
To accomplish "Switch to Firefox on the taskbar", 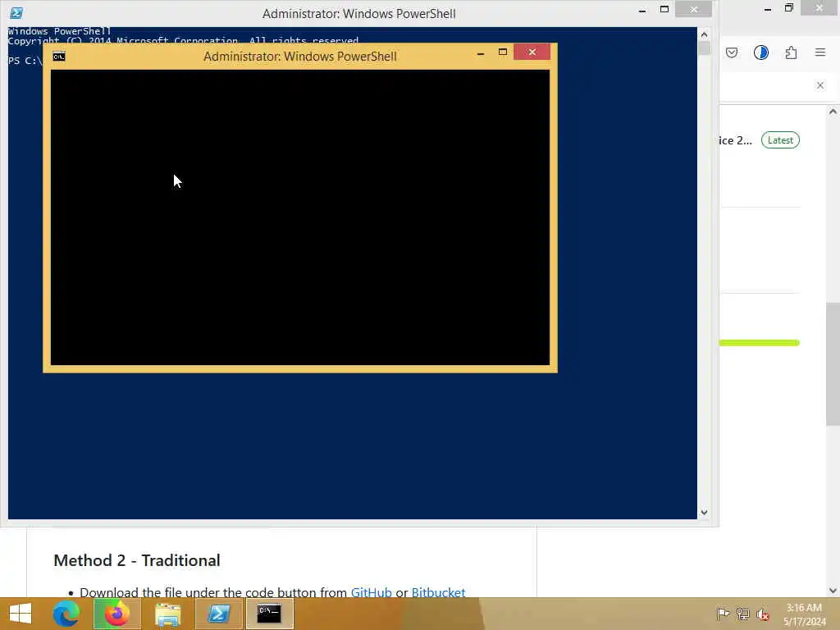I will click(117, 614).
